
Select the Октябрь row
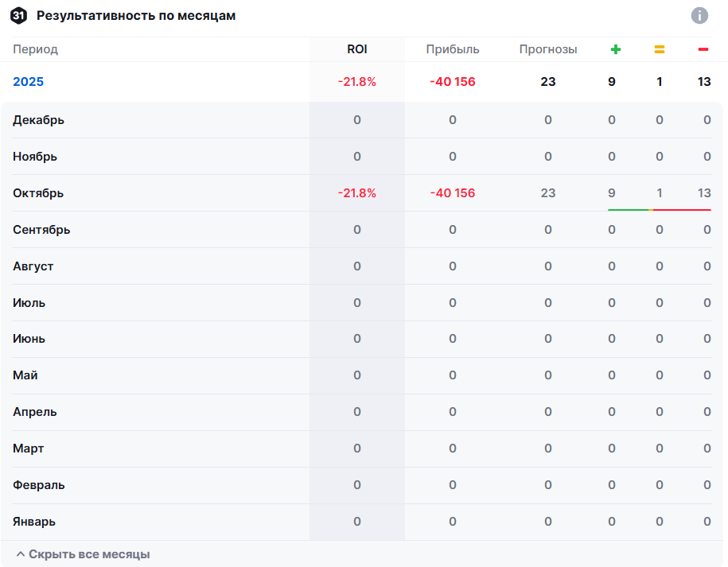[x=38, y=193]
